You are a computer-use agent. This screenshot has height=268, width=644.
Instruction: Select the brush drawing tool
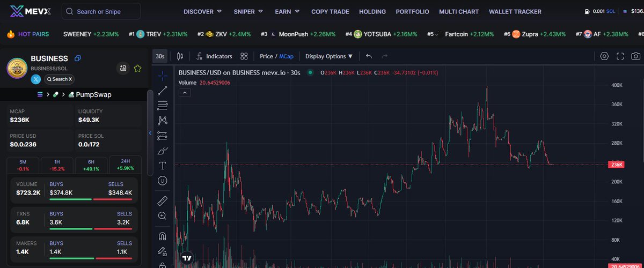point(163,151)
